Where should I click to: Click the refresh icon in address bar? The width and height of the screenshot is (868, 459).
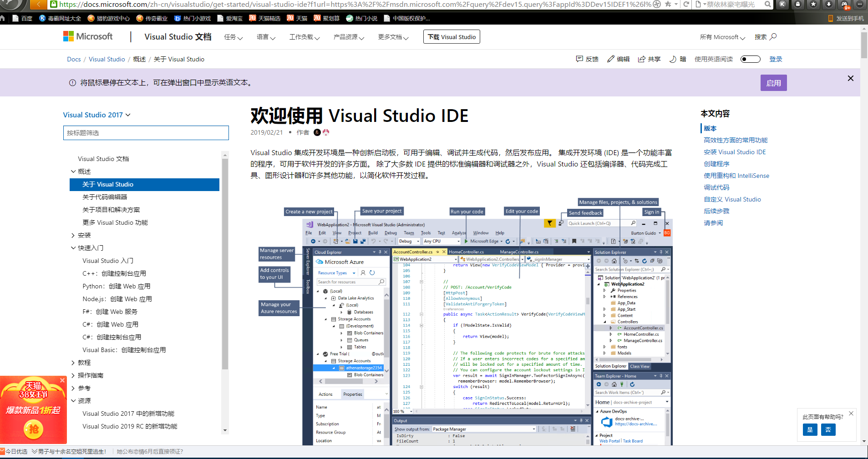pos(686,4)
